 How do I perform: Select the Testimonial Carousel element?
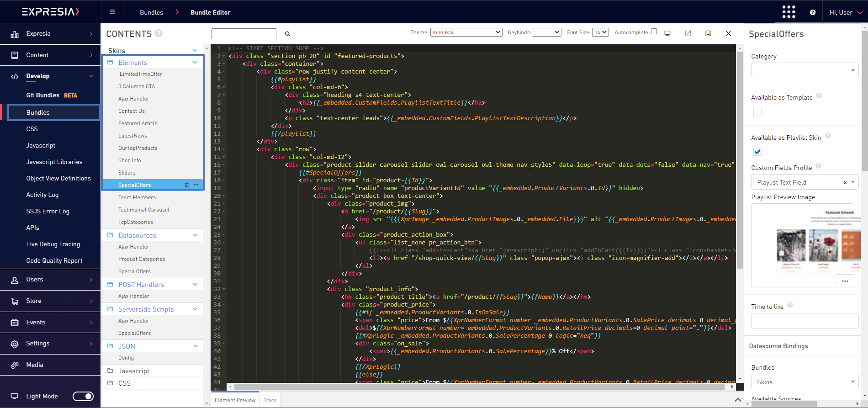[x=143, y=210]
